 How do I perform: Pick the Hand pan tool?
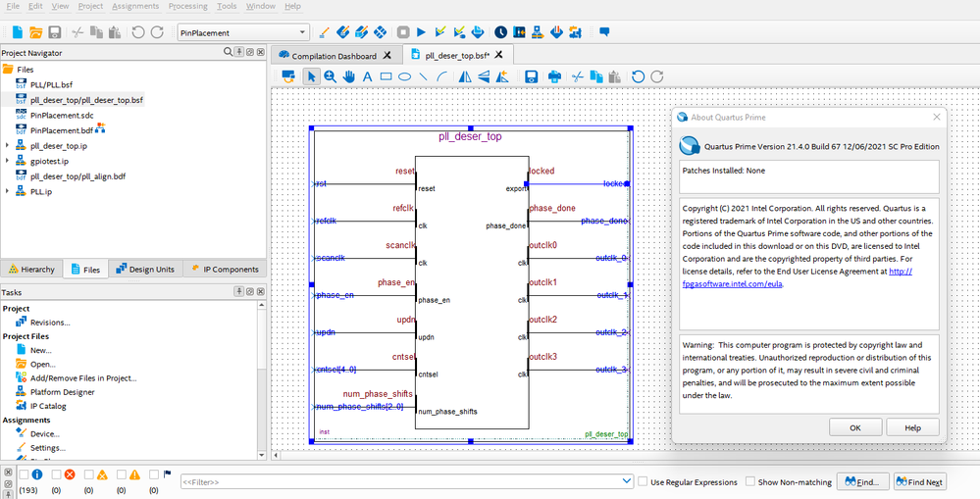349,76
